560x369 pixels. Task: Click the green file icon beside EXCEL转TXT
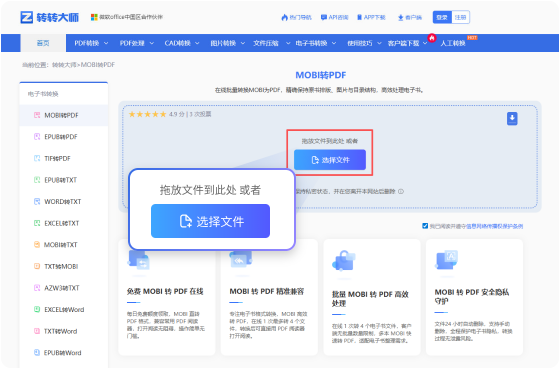tap(37, 223)
